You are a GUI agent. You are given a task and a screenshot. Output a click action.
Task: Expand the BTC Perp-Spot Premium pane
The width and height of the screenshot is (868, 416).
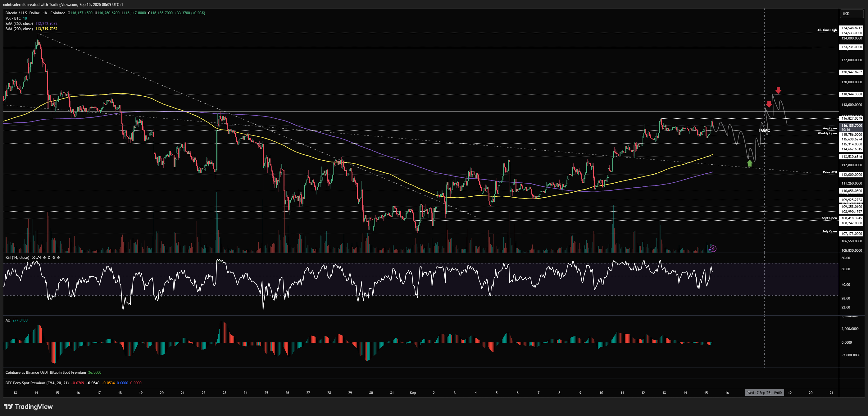37,383
